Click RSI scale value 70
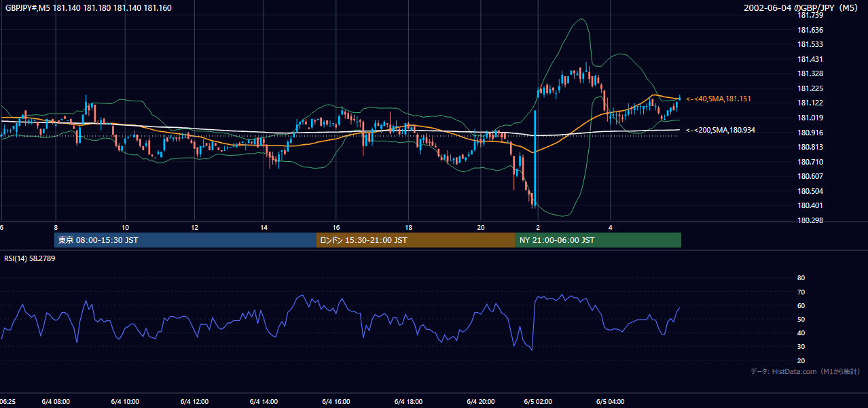Screen dimensions: 868x408 801,292
